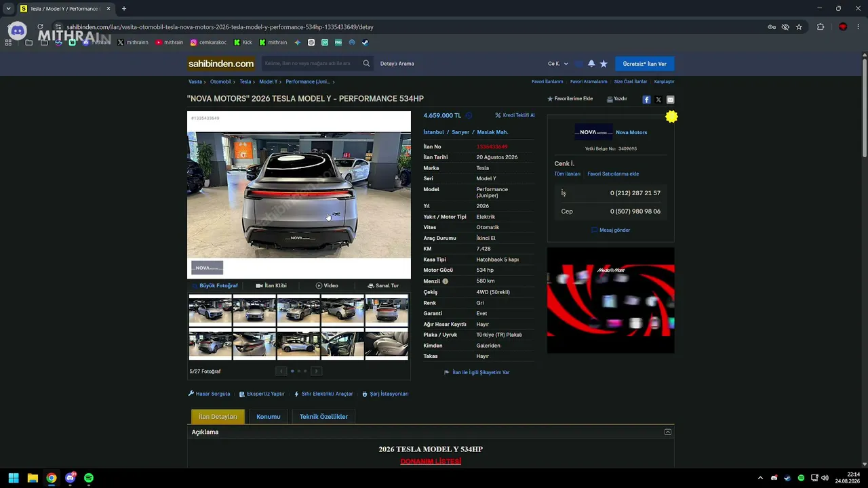Viewport: 868px width, 488px height.
Task: Open the Chrome profile avatar
Action: pyautogui.click(x=843, y=27)
